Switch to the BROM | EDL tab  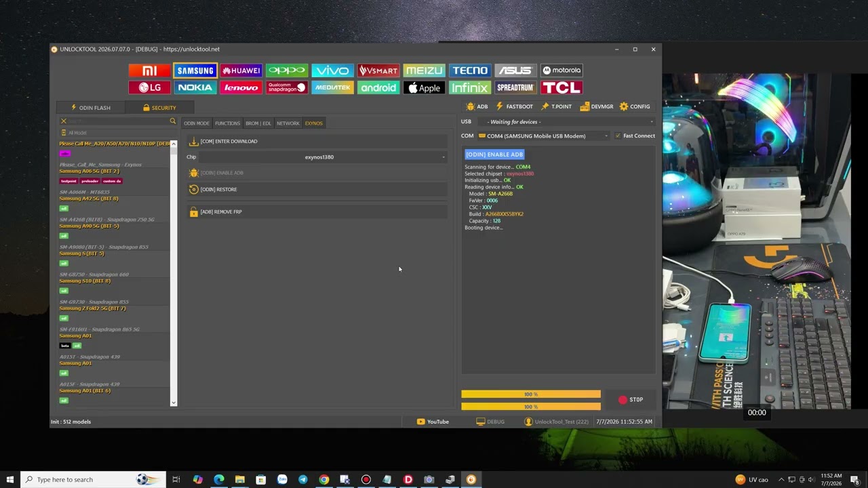coord(258,123)
